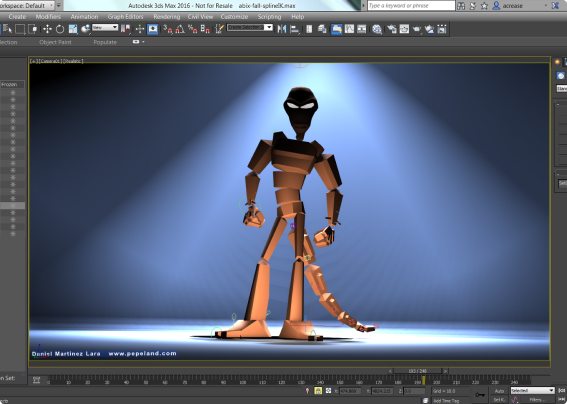Viewport: 567px width, 404px height.
Task: Open the Civil View menu
Action: pyautogui.click(x=200, y=17)
